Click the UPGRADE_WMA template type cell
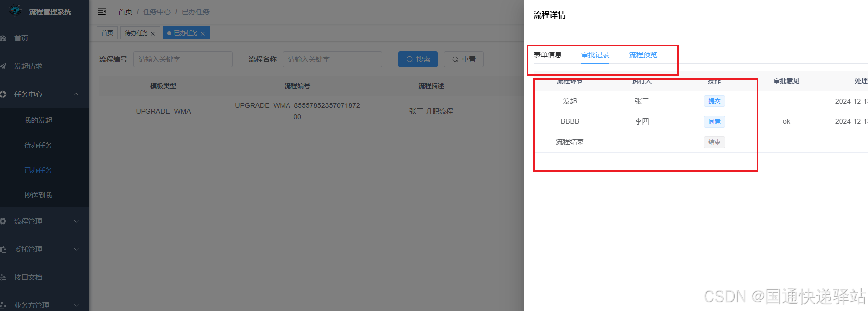The height and width of the screenshot is (311, 868). (163, 111)
